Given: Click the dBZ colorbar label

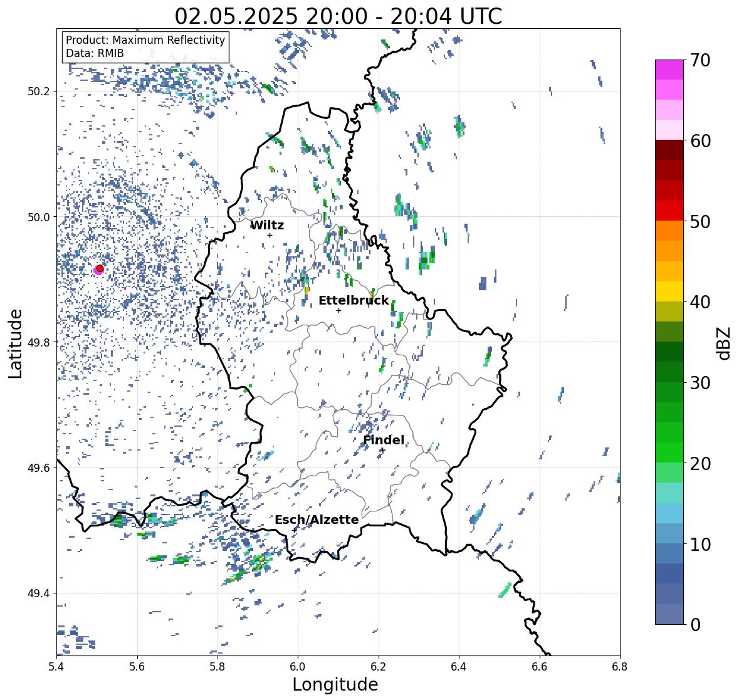Looking at the screenshot, I should coord(725,343).
